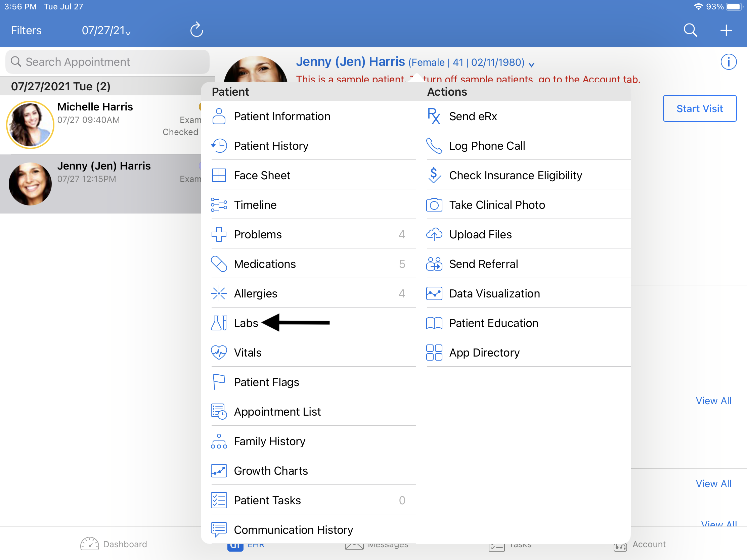The width and height of the screenshot is (747, 560).
Task: Open the Face Sheet icon
Action: point(218,175)
